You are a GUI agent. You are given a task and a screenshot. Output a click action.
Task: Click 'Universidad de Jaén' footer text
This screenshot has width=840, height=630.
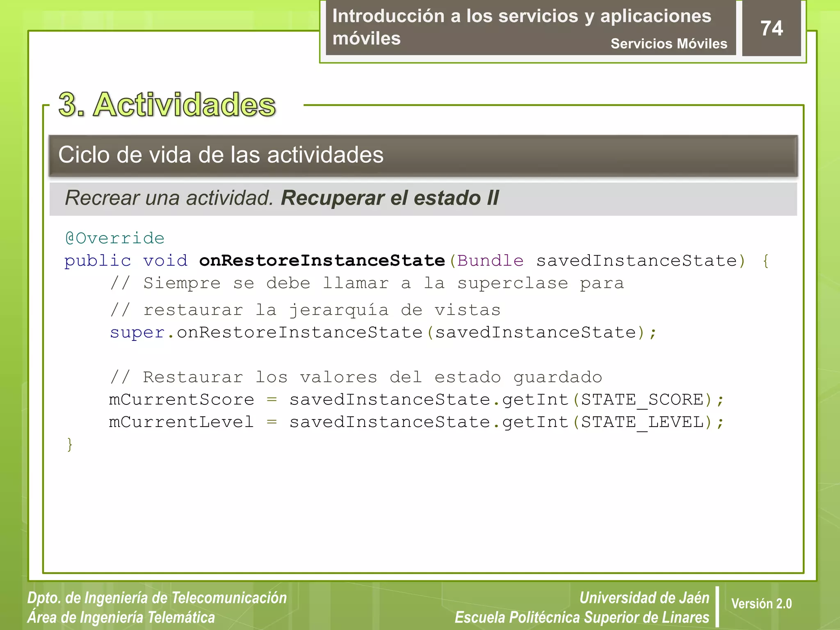[x=644, y=598]
